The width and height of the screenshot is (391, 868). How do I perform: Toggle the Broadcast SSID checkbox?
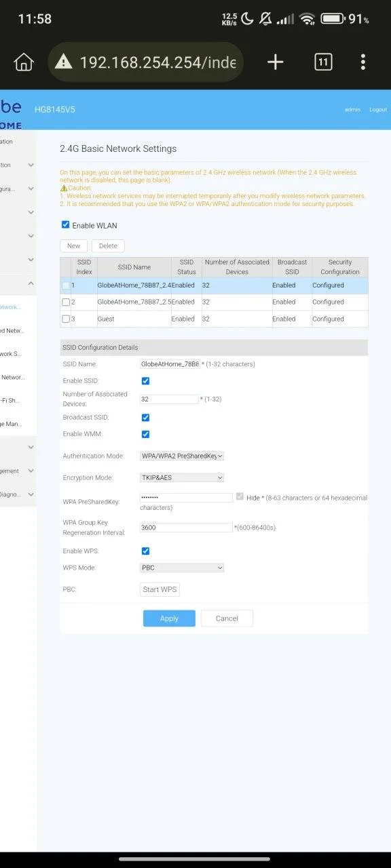click(x=145, y=418)
